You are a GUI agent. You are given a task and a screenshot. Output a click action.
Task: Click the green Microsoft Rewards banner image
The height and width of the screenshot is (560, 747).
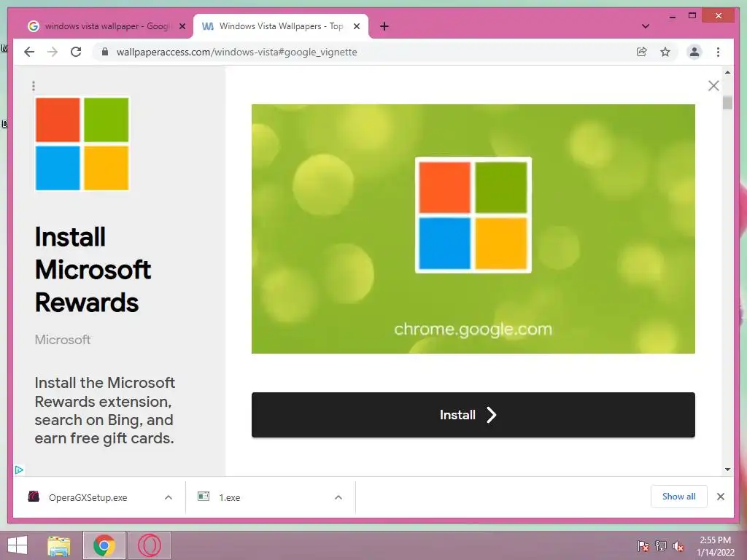pyautogui.click(x=473, y=228)
